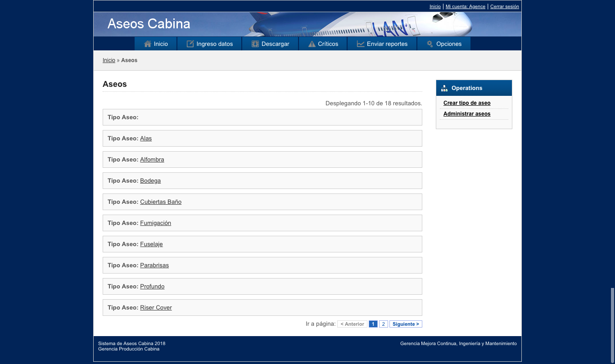The image size is (615, 364).
Task: Go to page 2 of results
Action: coord(384,324)
